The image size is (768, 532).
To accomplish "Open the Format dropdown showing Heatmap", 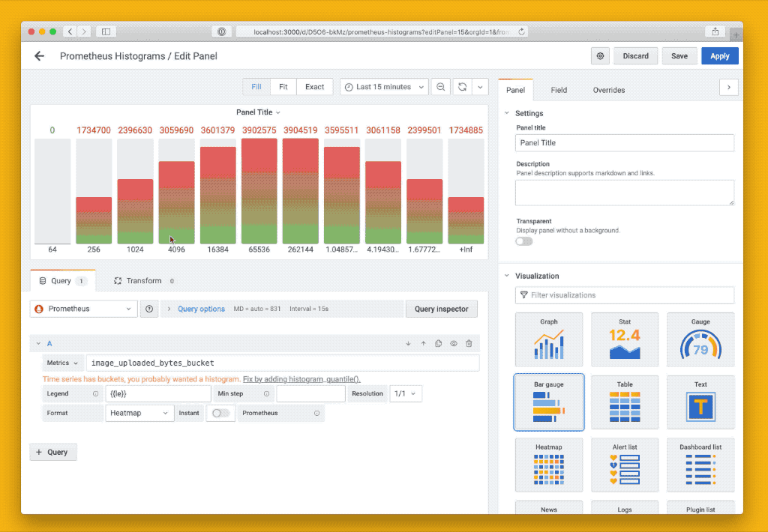I will (139, 413).
